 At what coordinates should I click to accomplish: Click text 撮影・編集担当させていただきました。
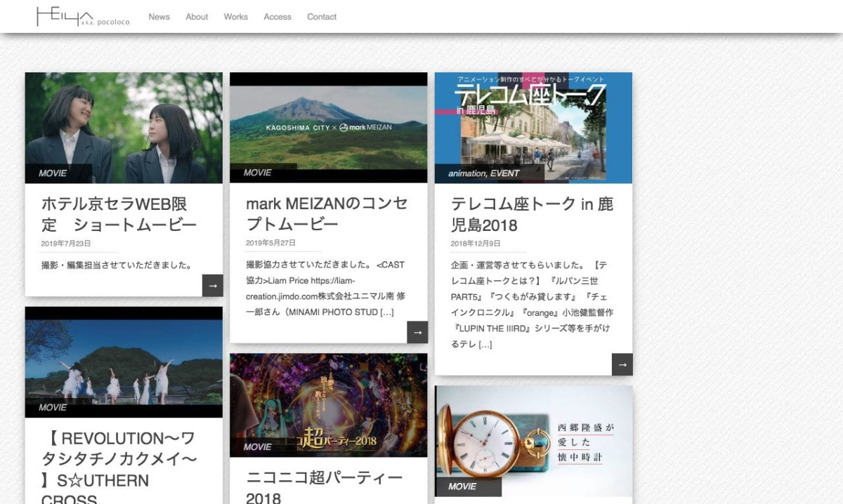(117, 265)
